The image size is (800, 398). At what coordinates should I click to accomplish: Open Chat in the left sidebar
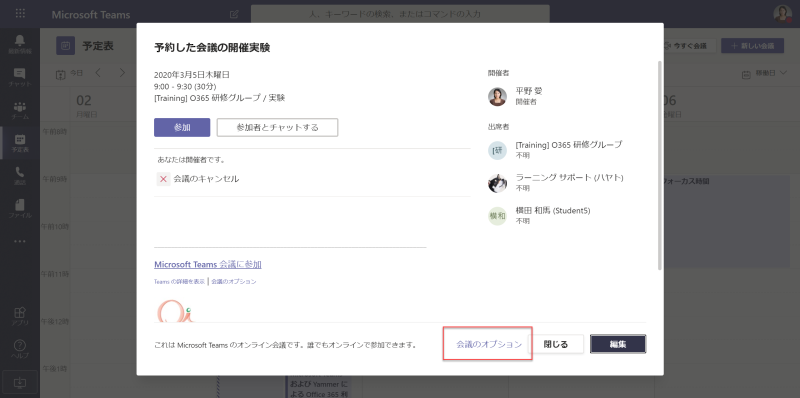tap(20, 77)
